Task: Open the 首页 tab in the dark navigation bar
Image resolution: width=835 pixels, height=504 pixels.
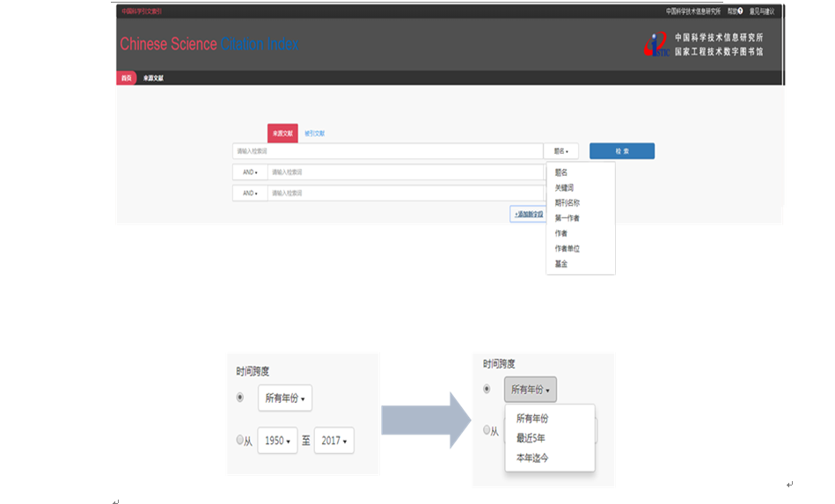Action: pyautogui.click(x=126, y=77)
